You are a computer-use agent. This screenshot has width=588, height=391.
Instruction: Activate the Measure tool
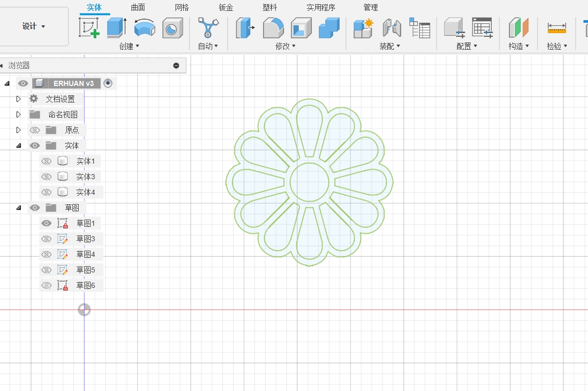coord(556,28)
